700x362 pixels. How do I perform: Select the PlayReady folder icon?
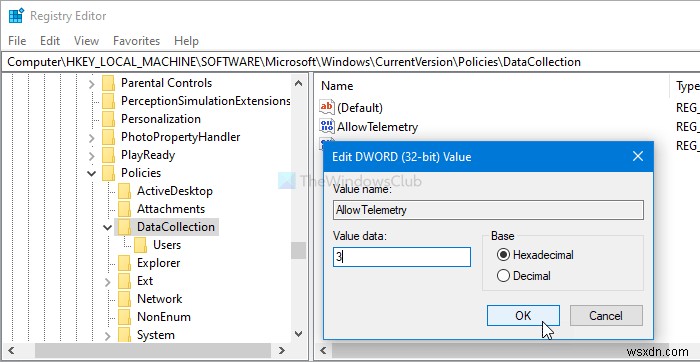108,155
